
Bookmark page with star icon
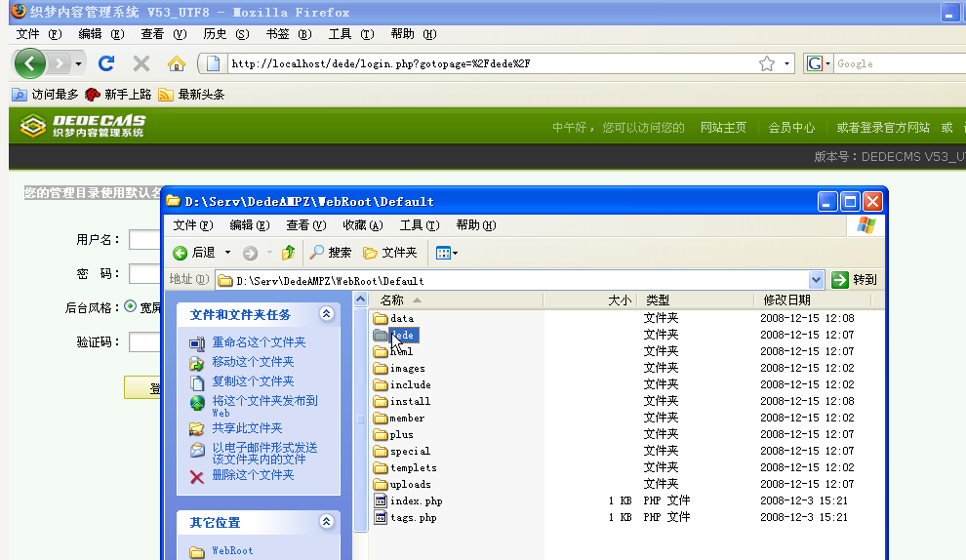pos(766,63)
